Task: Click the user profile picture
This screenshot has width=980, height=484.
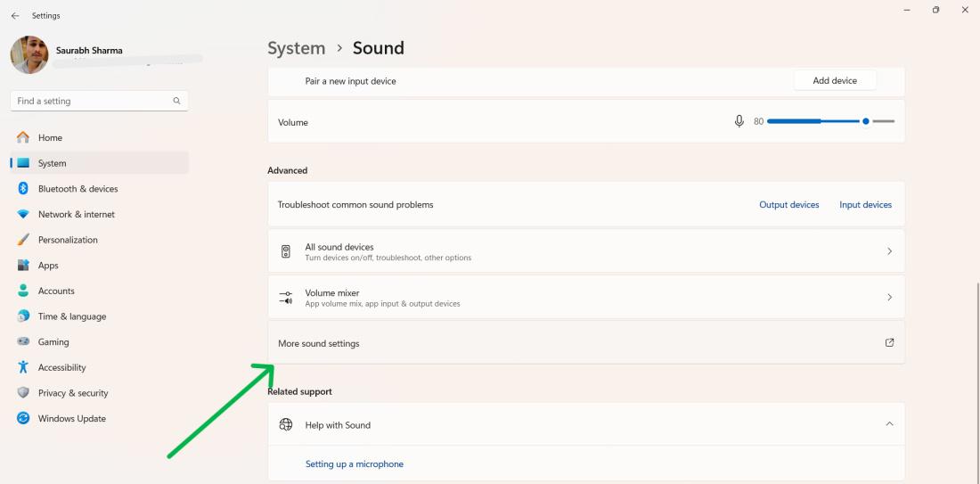Action: tap(29, 55)
